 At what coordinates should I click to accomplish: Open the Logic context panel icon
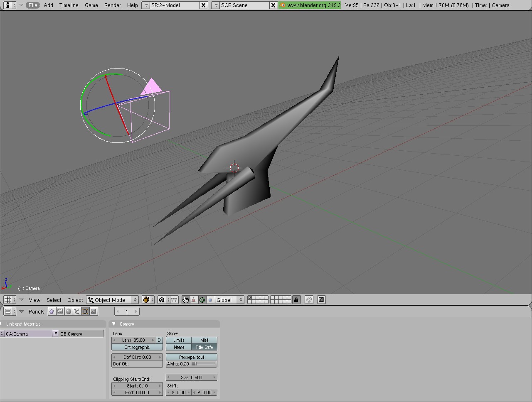click(52, 311)
